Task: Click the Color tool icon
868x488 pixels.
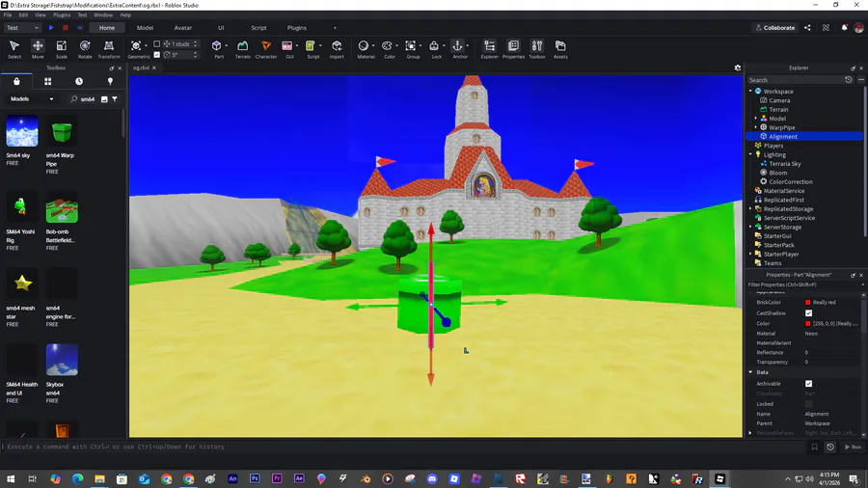Action: click(x=387, y=46)
